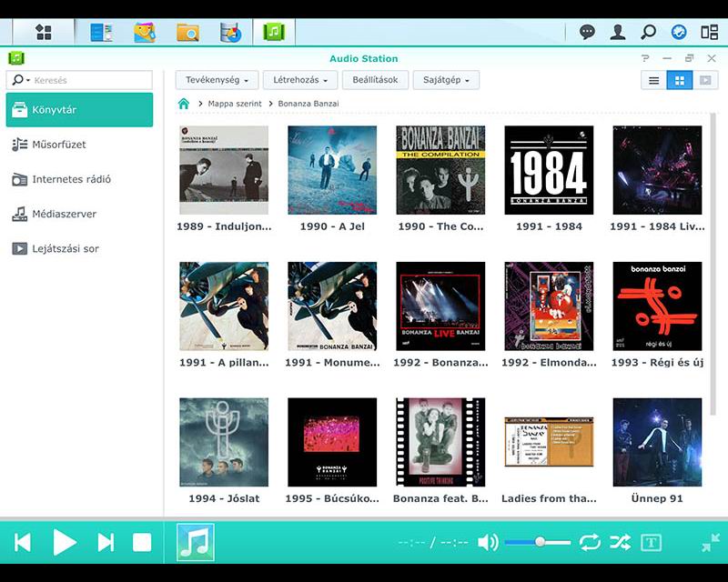Viewport: 728px width, 582px height.
Task: Click Mappa szerint in breadcrumb
Action: (235, 104)
